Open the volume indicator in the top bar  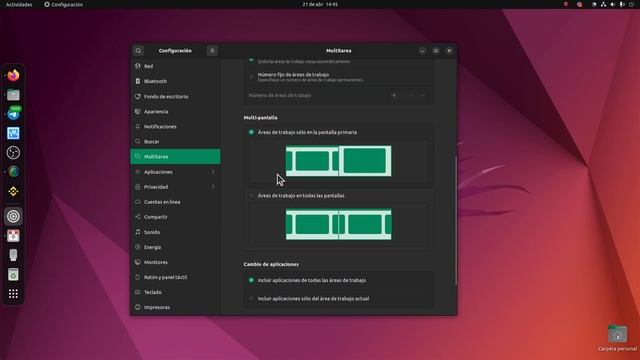point(613,4)
